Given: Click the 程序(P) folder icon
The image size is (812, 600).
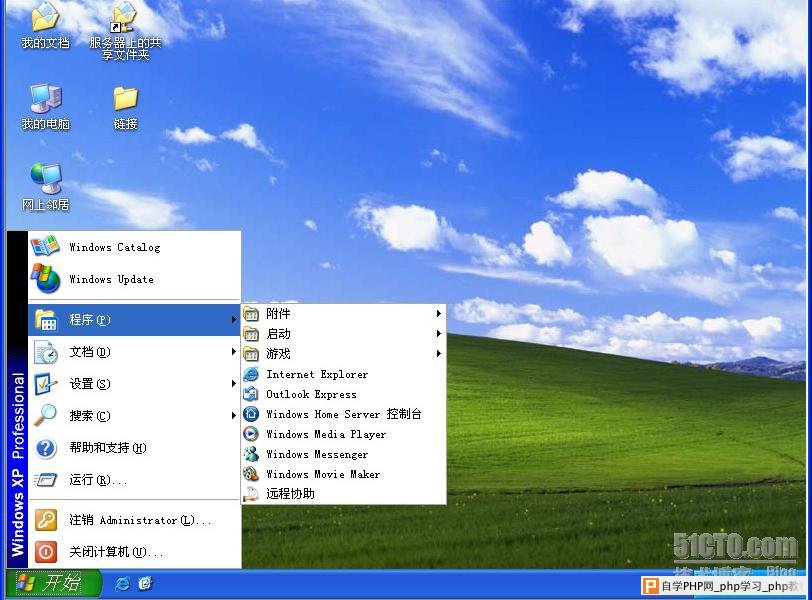Looking at the screenshot, I should (46, 320).
